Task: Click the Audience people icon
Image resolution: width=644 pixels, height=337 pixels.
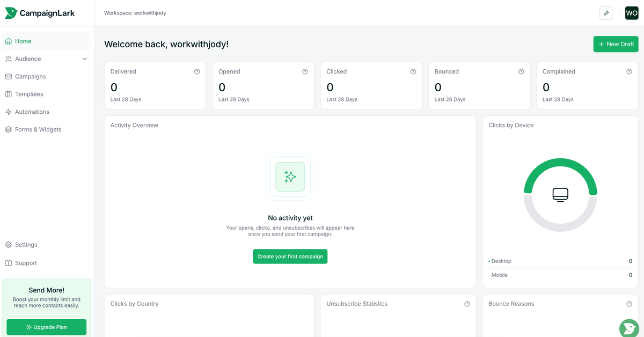Action: [8, 58]
